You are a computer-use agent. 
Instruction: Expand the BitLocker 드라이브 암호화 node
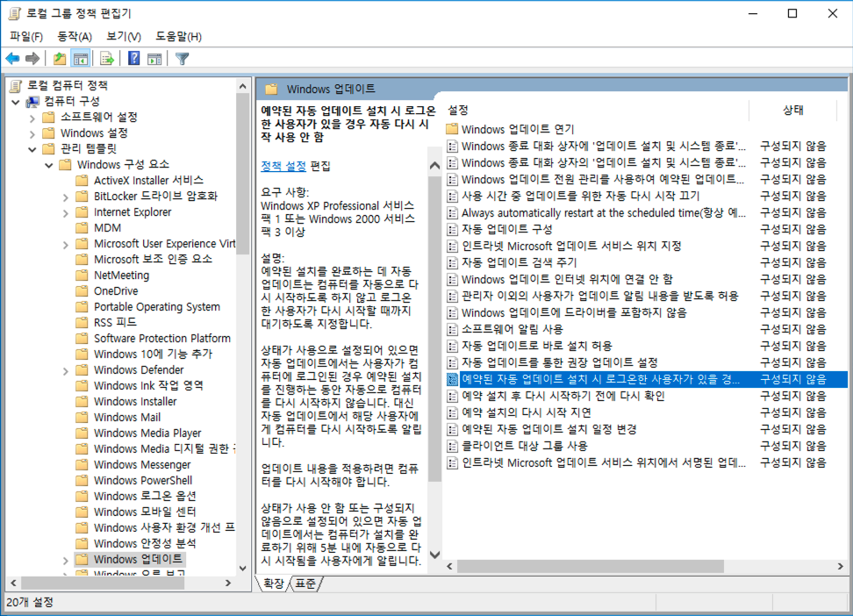pos(65,197)
